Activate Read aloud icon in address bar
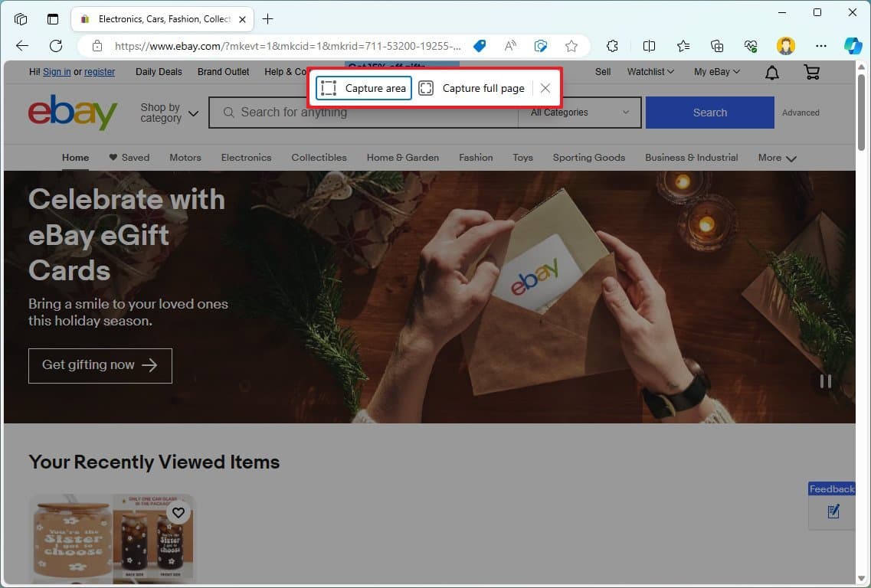Viewport: 871px width, 588px height. [510, 46]
